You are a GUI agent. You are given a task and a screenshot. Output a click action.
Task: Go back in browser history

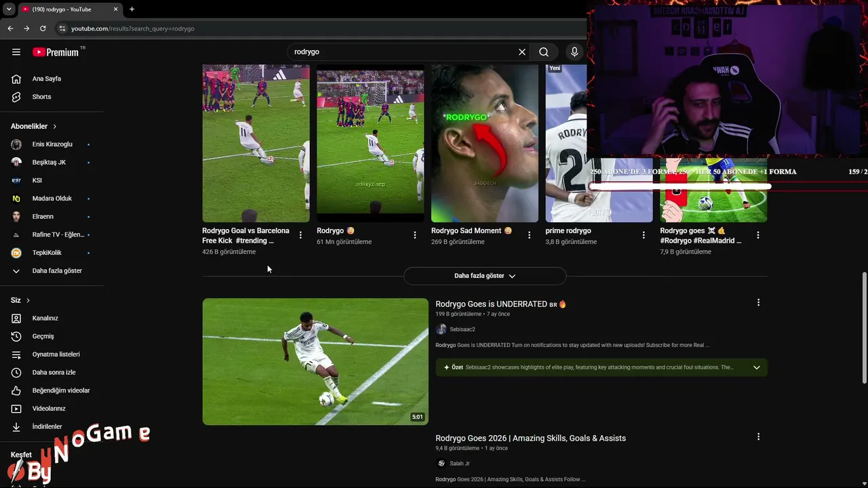10,28
